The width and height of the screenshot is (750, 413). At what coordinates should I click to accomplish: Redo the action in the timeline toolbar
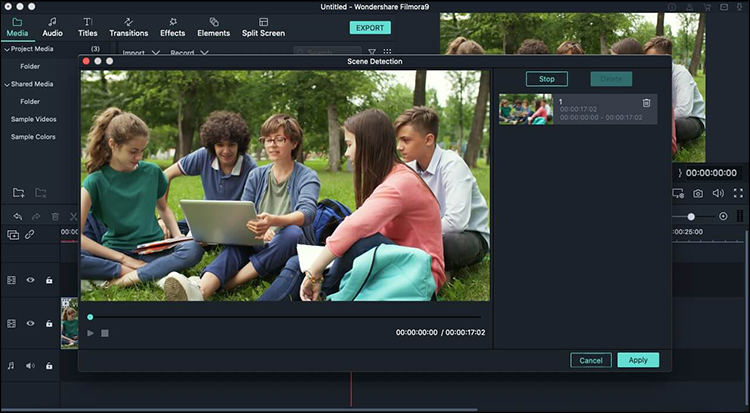36,217
